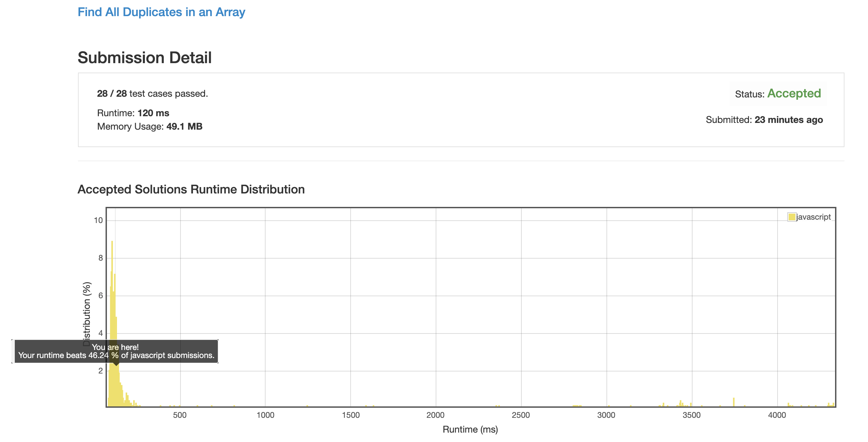Click the 1500 x-axis tick label
The height and width of the screenshot is (442, 868).
point(350,415)
